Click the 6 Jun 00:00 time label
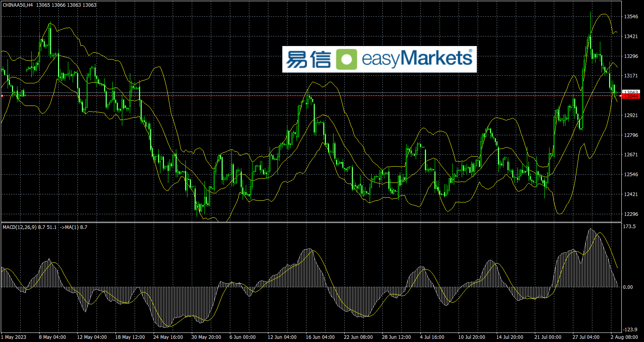The image size is (644, 342). point(243,337)
